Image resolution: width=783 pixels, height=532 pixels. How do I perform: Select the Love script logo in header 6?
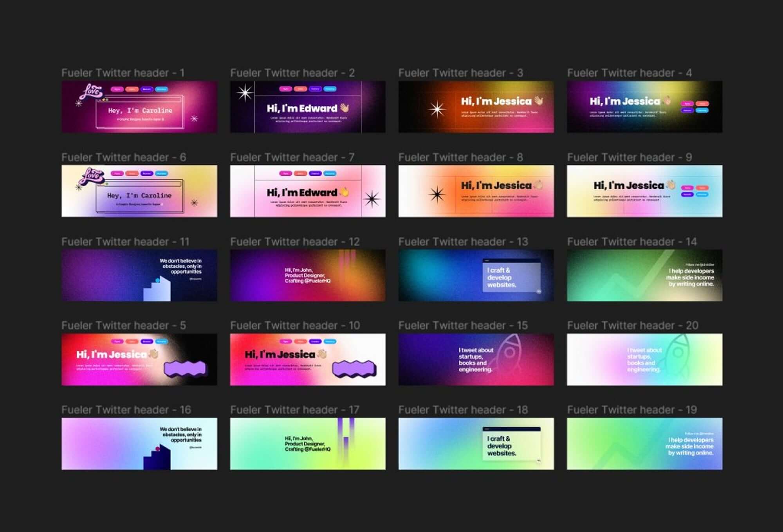(91, 176)
